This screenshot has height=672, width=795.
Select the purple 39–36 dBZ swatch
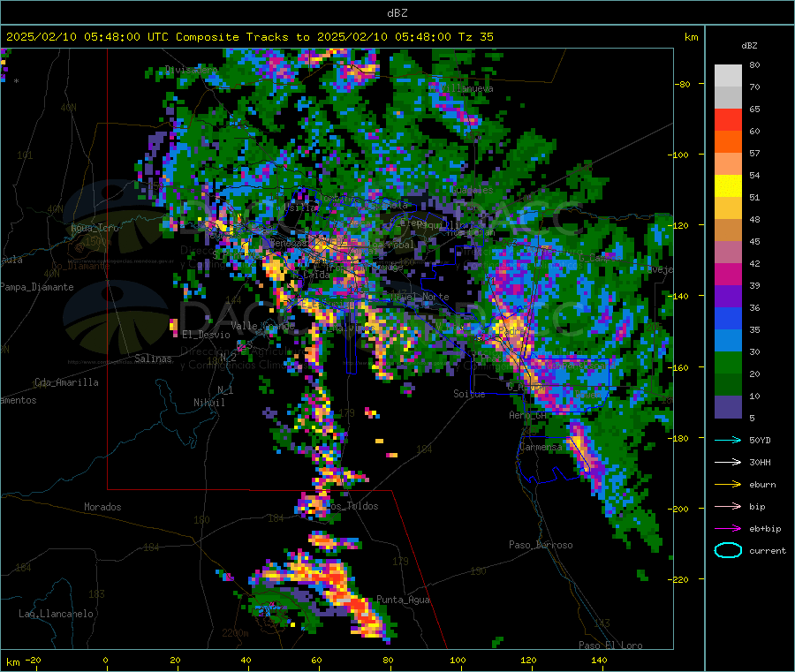click(728, 297)
